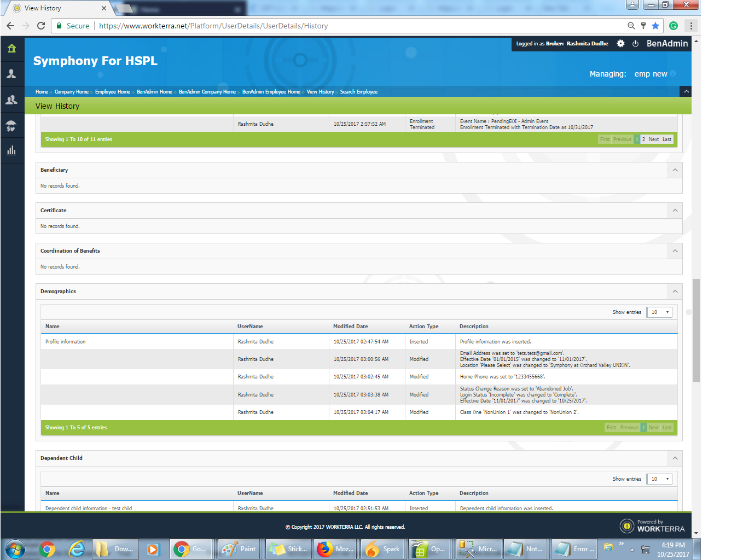This screenshot has height=560, width=743.
Task: Click the page scrollbar down arrow
Action: point(696,533)
